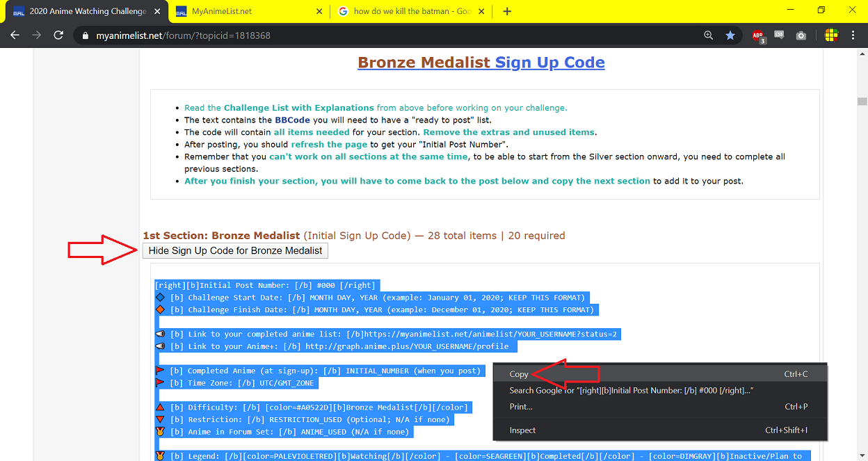The width and height of the screenshot is (868, 461).
Task: Click the zoom magnifier icon in address bar
Action: click(x=708, y=35)
